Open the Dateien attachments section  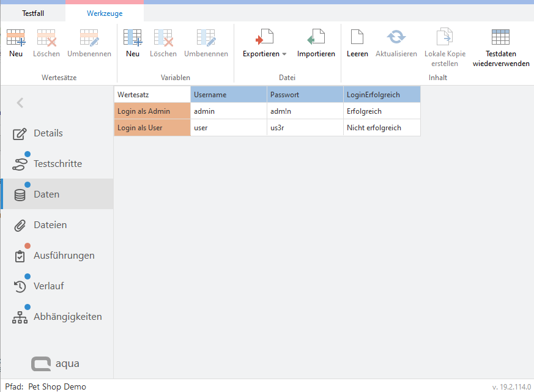tap(50, 225)
